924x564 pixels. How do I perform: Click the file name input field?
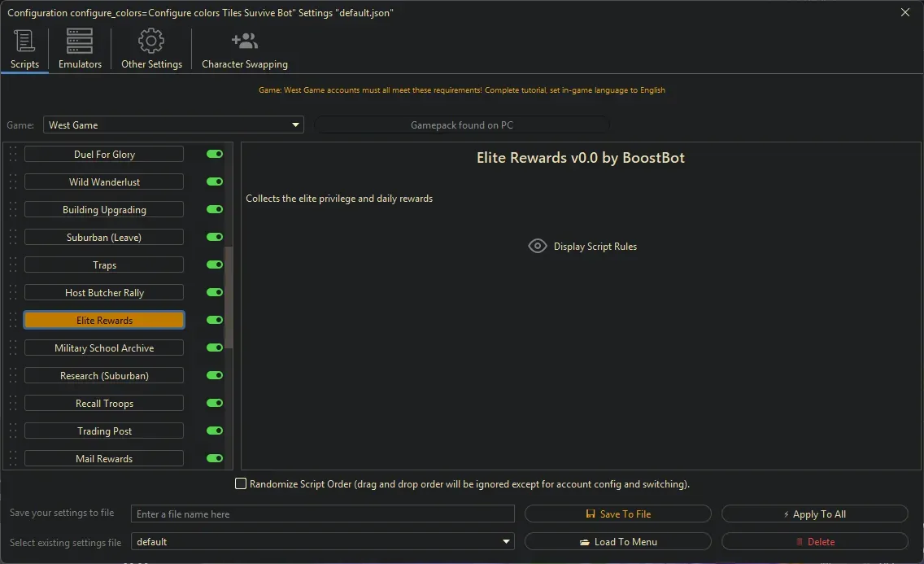coord(322,514)
